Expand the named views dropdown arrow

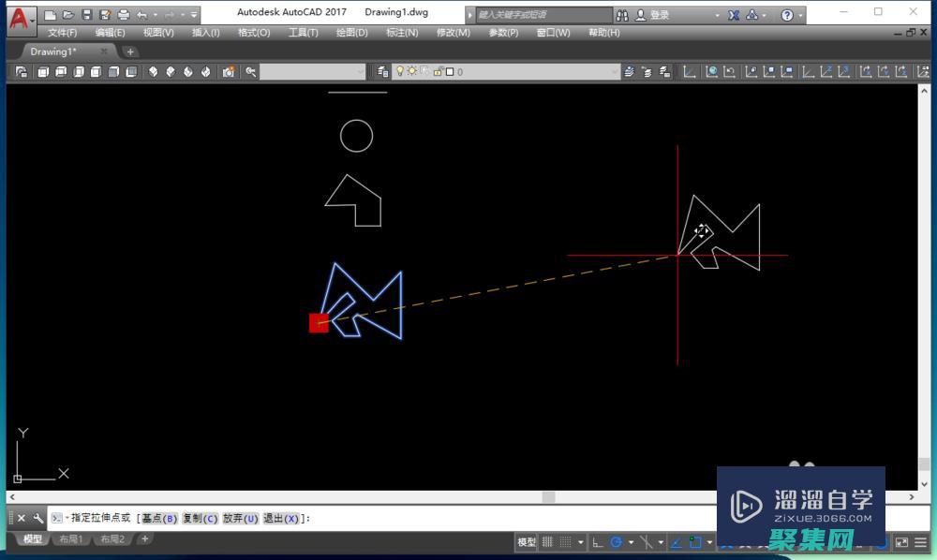point(361,71)
